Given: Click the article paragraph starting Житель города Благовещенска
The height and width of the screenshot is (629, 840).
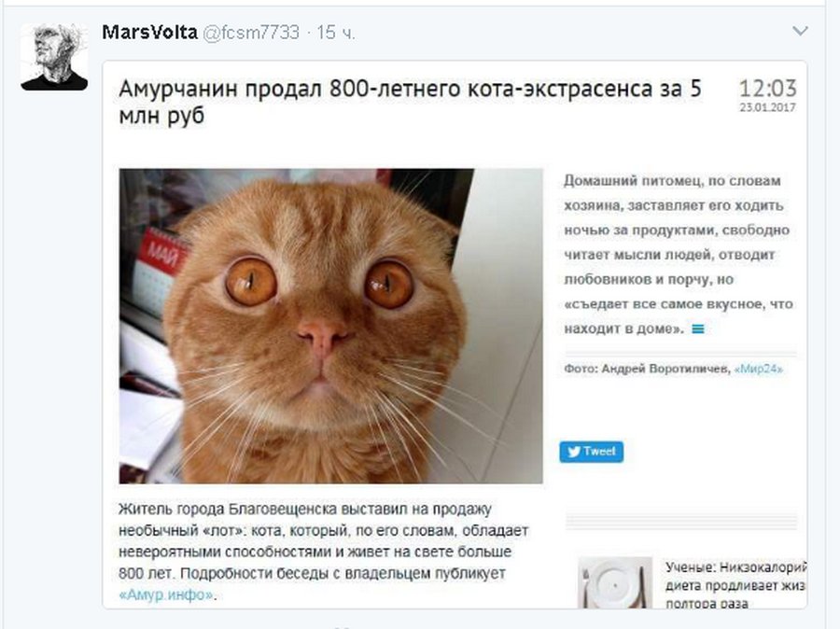Looking at the screenshot, I should (323, 552).
